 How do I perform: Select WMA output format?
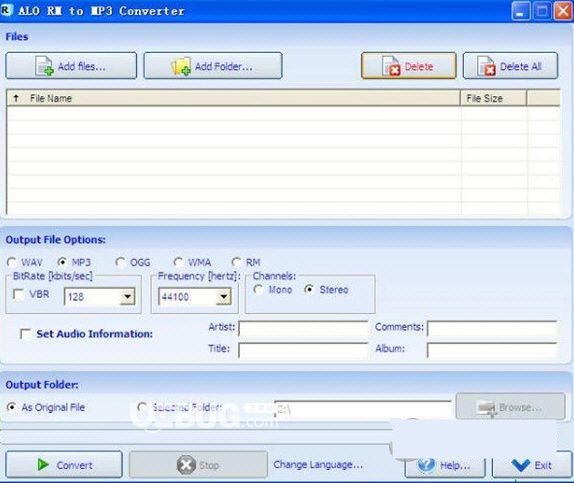(178, 262)
